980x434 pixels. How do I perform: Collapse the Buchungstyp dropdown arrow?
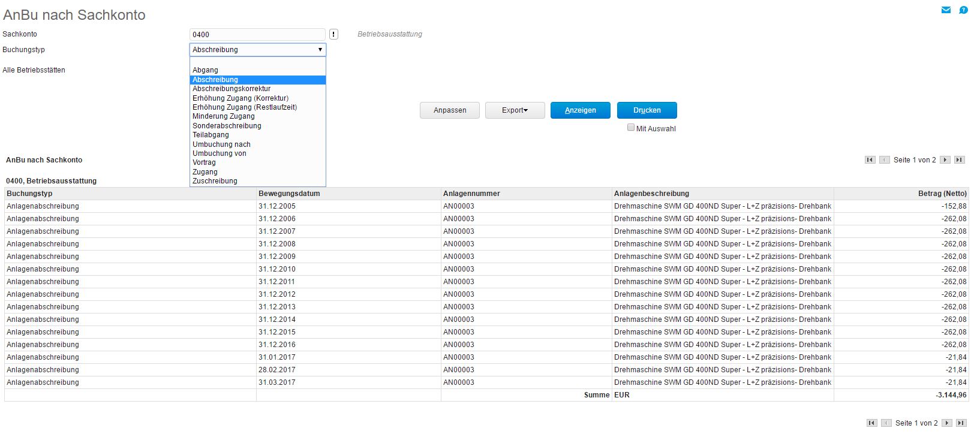click(x=320, y=50)
